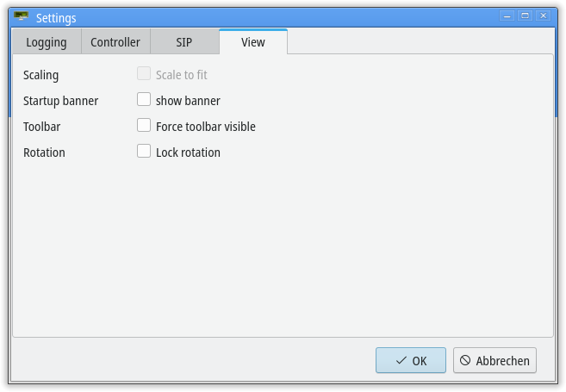Minimize the Settings window

pos(507,16)
